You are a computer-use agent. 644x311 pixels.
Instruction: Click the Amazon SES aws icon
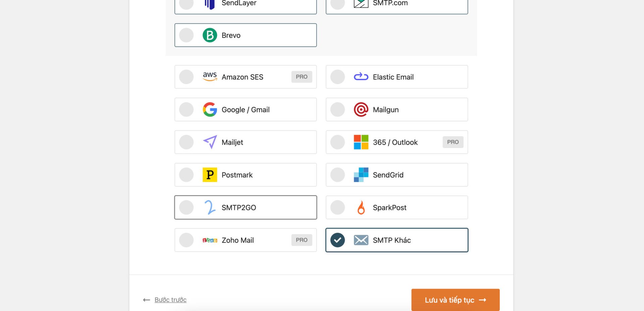click(x=210, y=77)
